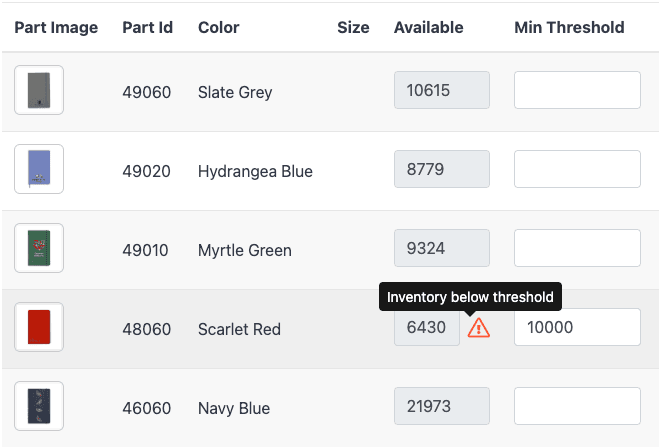Click Min Threshold field for Myrtle Green
This screenshot has width=659, height=447.
pos(577,248)
